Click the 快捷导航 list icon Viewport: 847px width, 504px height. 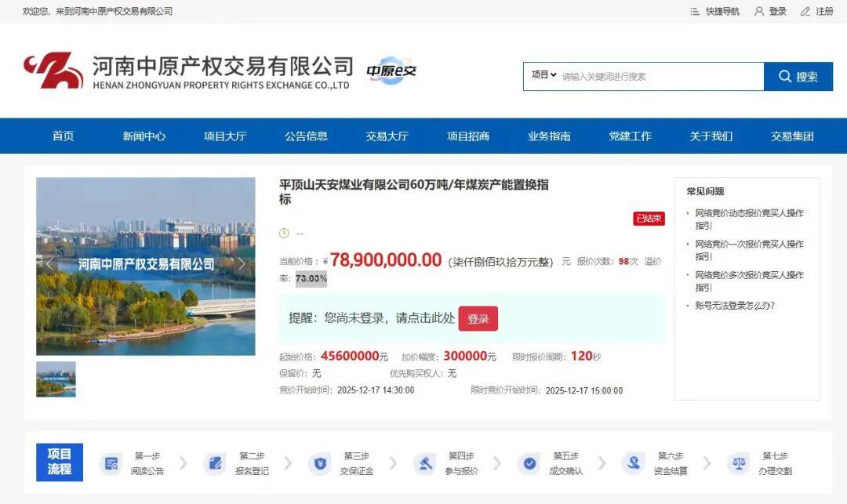coord(695,11)
